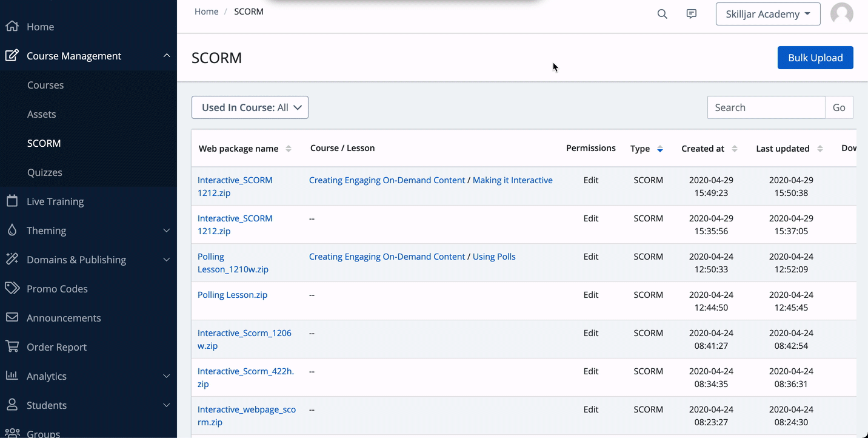The height and width of the screenshot is (438, 868).
Task: Open the Skilljar Academy dropdown
Action: (768, 14)
